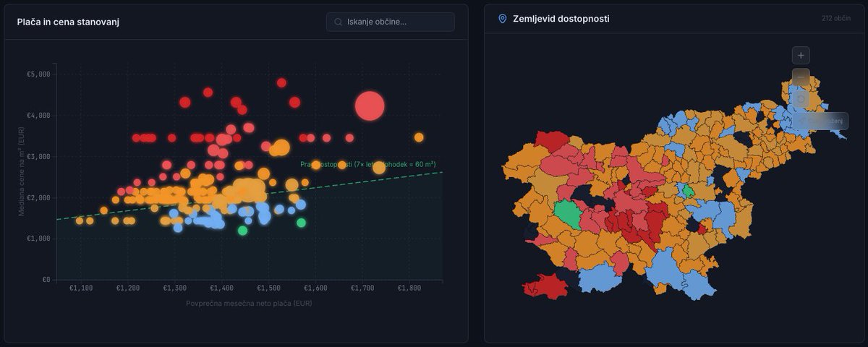868x347 pixels.
Task: Select the small green municipality on the map
Action: pos(688,191)
